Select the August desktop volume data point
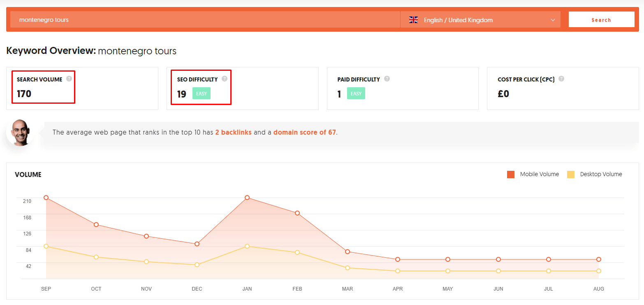 click(599, 271)
